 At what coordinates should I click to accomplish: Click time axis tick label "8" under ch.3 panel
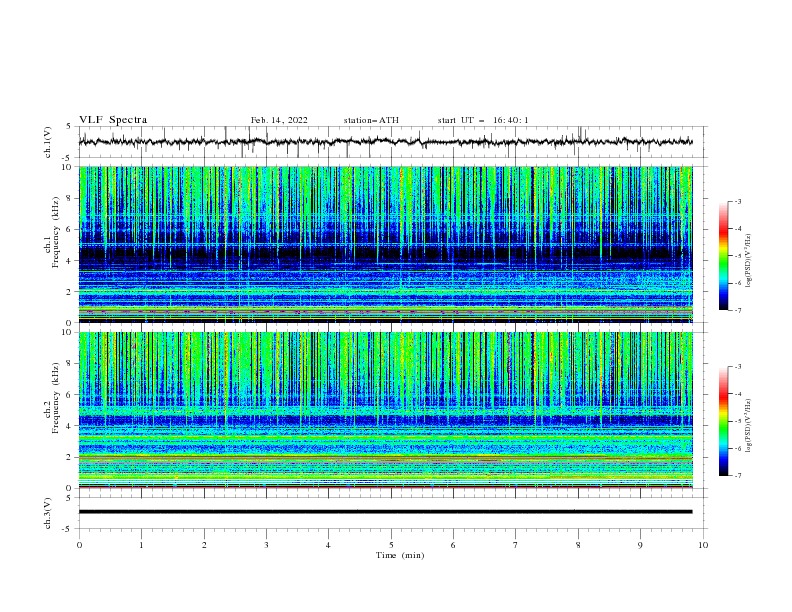click(x=578, y=545)
